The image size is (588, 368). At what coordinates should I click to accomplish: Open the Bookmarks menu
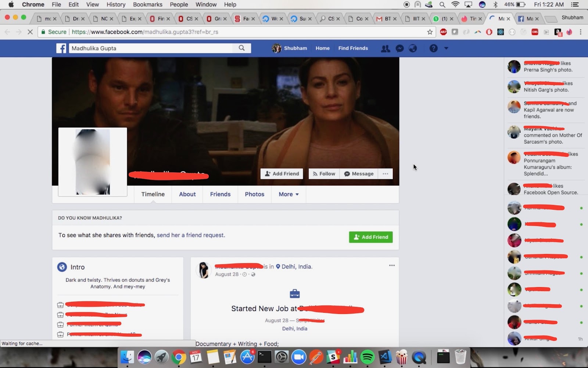pos(148,4)
